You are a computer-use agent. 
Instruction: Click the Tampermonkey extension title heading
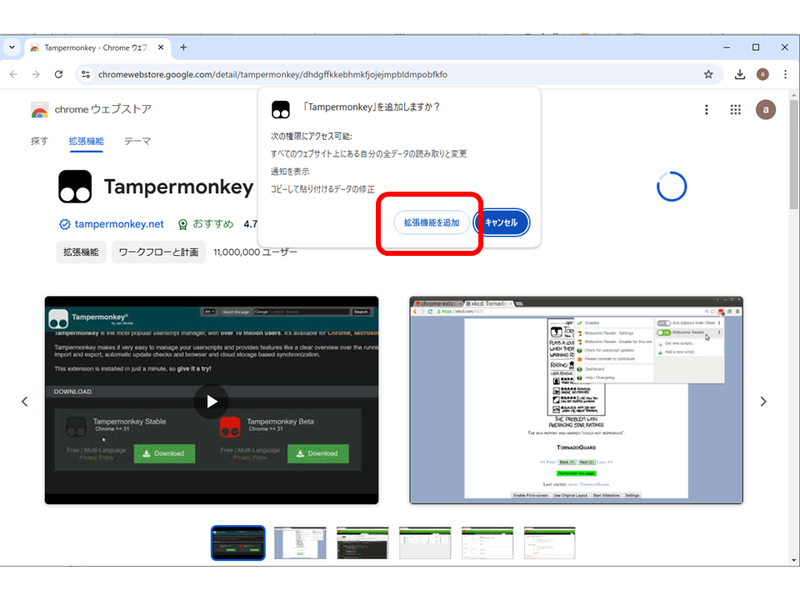tap(179, 187)
